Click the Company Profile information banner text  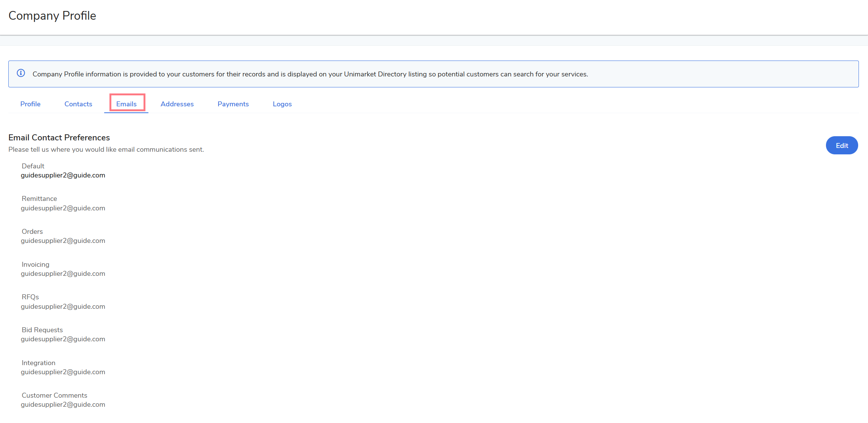310,74
